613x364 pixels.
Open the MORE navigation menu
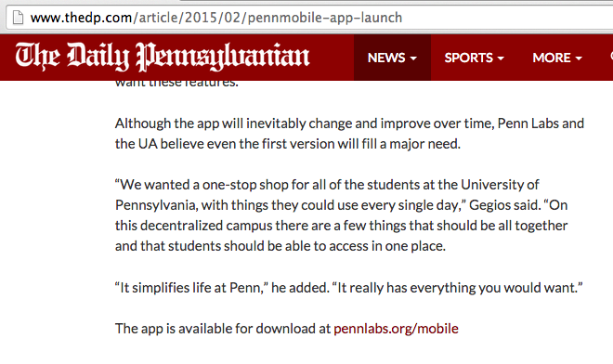click(x=557, y=58)
